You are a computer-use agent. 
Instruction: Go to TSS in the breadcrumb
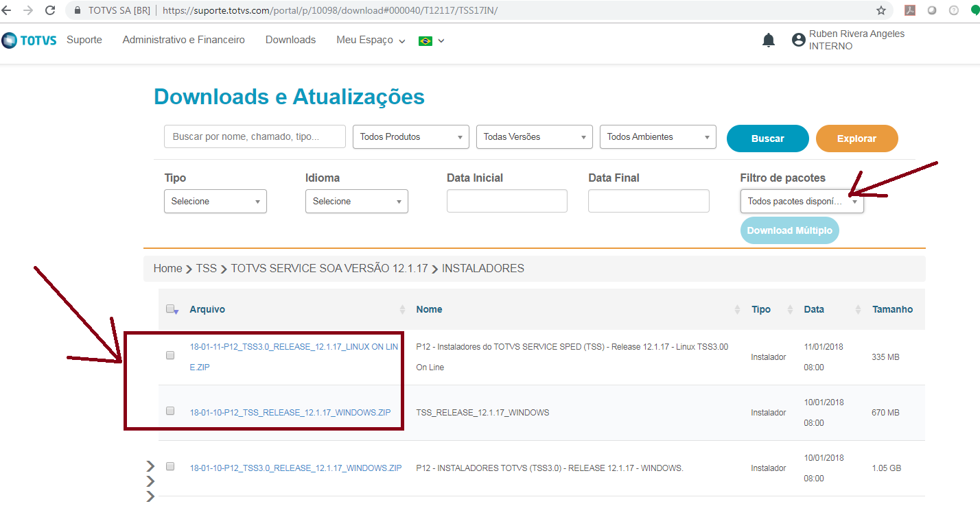[x=207, y=269]
